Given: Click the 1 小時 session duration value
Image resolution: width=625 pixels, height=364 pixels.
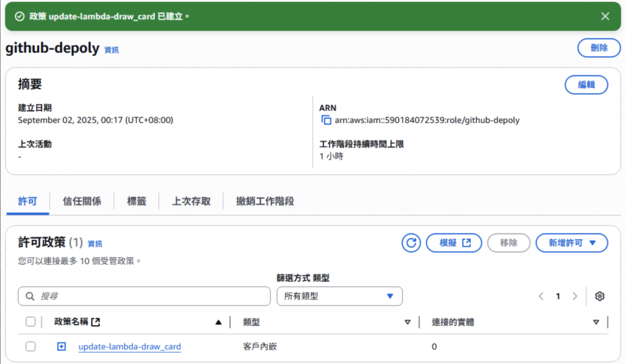Looking at the screenshot, I should (331, 157).
